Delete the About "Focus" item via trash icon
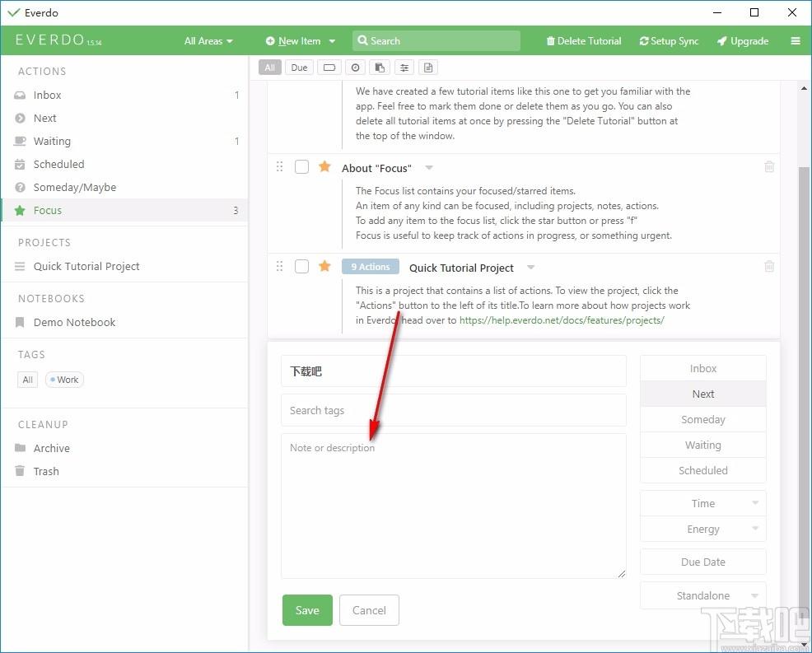Image resolution: width=812 pixels, height=653 pixels. pyautogui.click(x=769, y=166)
